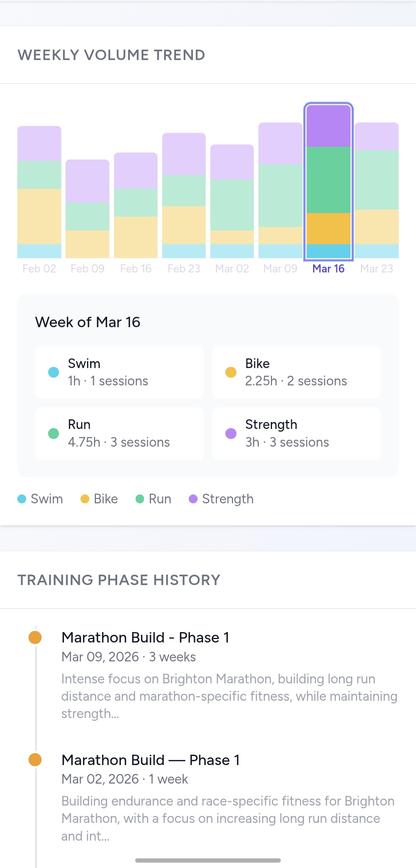This screenshot has width=416, height=868.
Task: Select the Strength legend dot
Action: pyautogui.click(x=193, y=499)
